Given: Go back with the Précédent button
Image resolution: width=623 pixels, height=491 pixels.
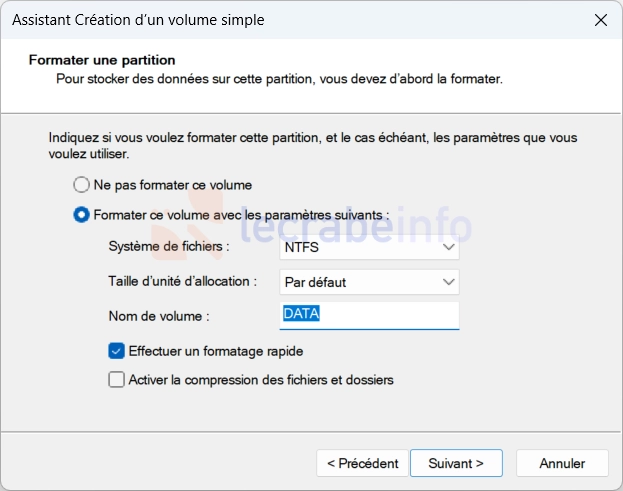Looking at the screenshot, I should tap(362, 463).
